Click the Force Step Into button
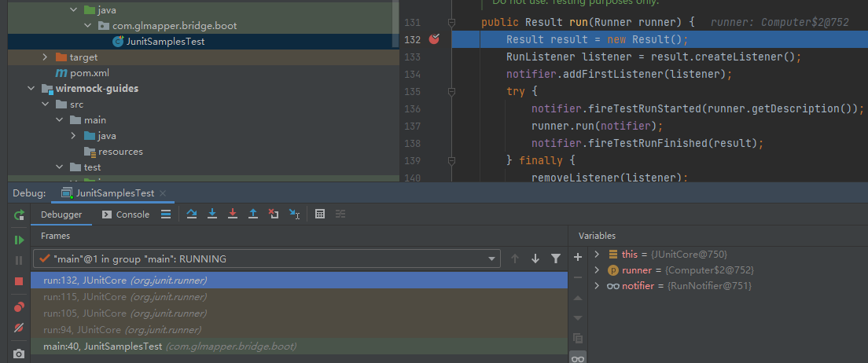The width and height of the screenshot is (868, 363). pos(233,214)
